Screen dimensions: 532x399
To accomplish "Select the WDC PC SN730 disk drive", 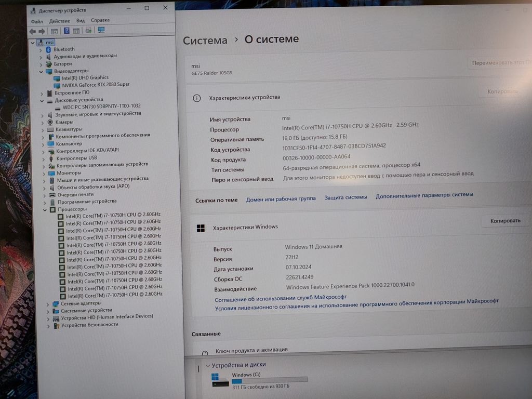I will (x=101, y=107).
